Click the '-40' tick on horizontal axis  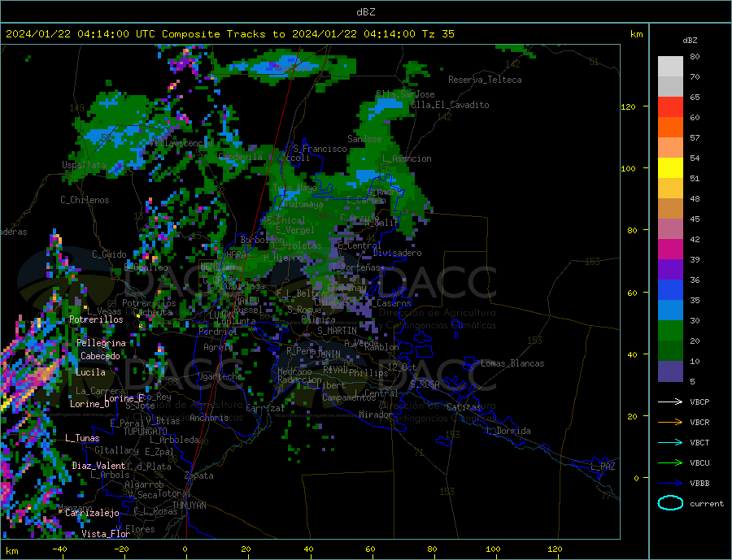[x=59, y=549]
